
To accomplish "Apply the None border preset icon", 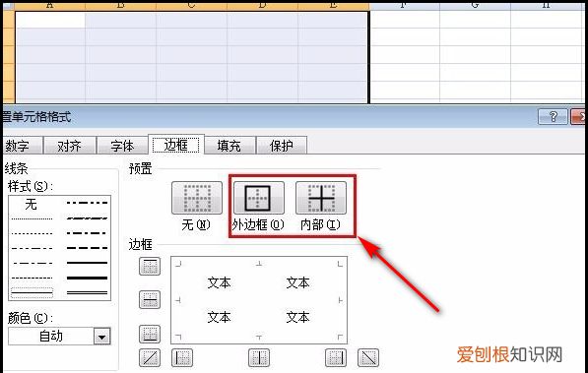I will pyautogui.click(x=197, y=198).
